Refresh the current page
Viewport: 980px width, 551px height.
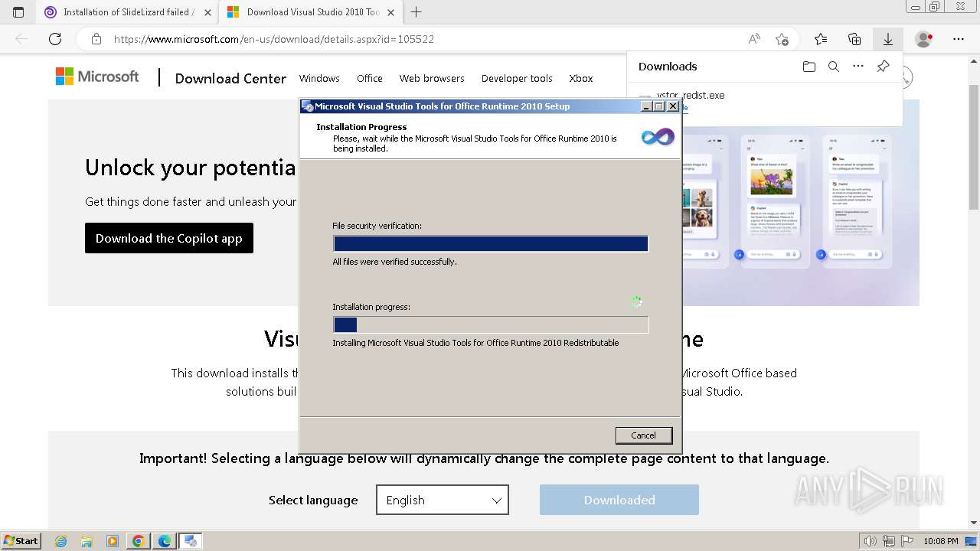[55, 39]
